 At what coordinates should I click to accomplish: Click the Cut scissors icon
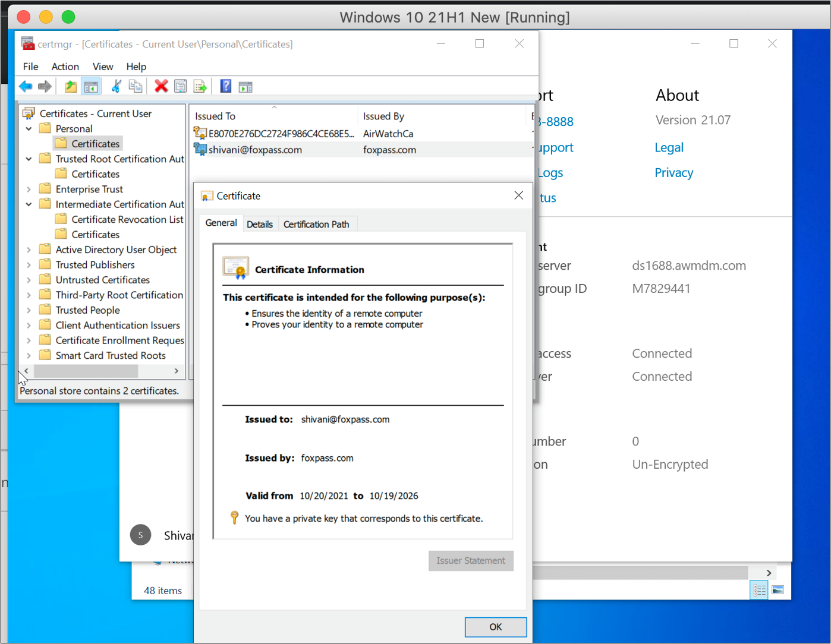pyautogui.click(x=117, y=87)
